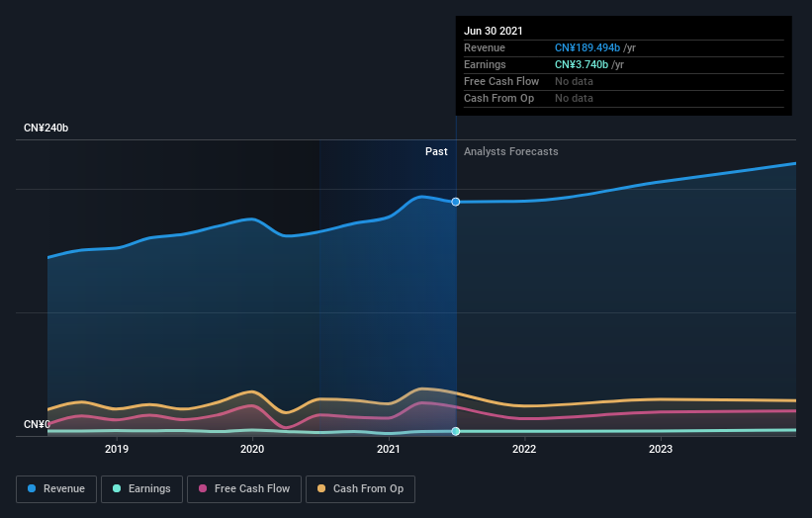Click the CN¥240b y-axis label
812x518 pixels.
tap(46, 128)
